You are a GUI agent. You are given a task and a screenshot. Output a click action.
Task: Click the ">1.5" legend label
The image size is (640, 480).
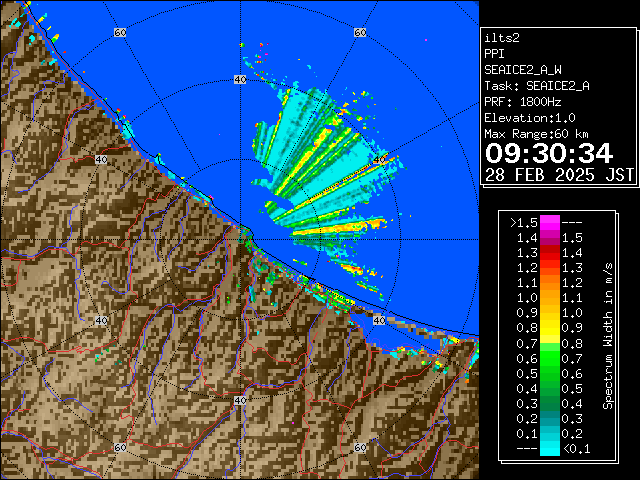tap(524, 223)
